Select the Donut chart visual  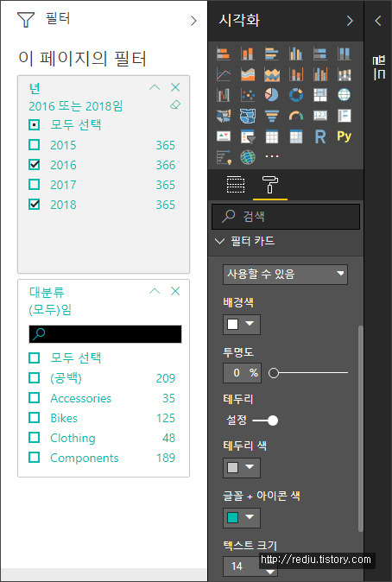click(x=296, y=95)
